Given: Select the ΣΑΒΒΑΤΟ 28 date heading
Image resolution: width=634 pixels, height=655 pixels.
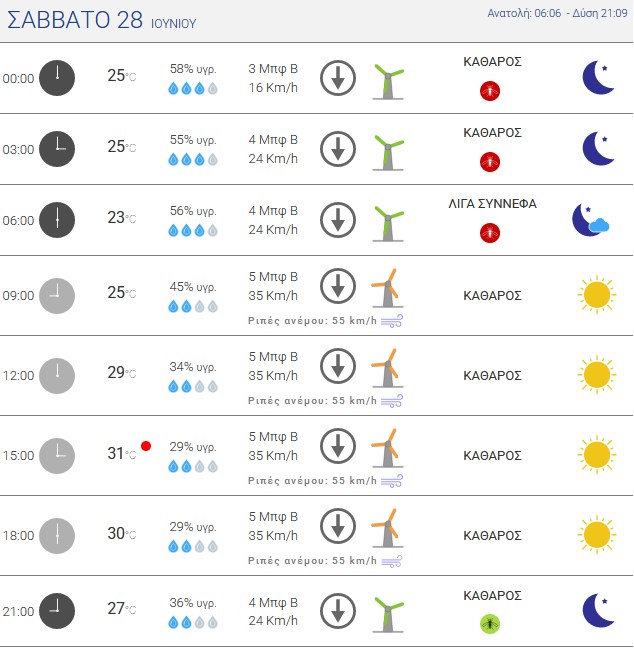Looking at the screenshot, I should (x=75, y=20).
